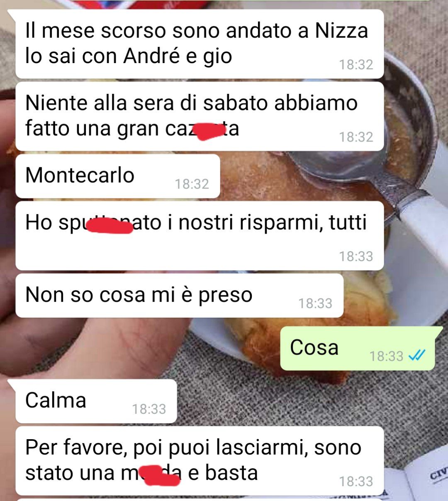
Task: Select the red scribble in the 'Ho spu…ato' message
Action: (108, 225)
